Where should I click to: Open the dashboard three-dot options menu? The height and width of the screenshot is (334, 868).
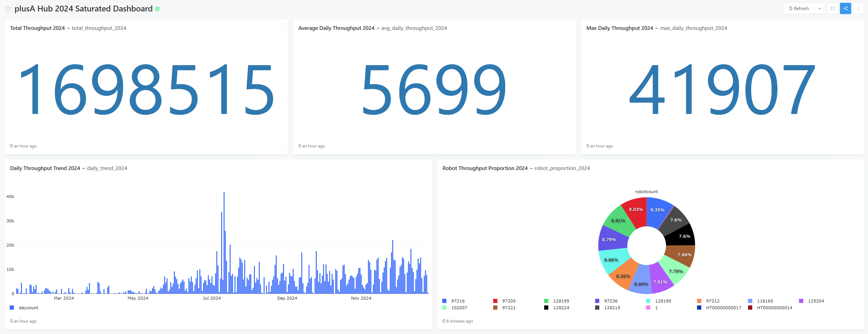(858, 8)
